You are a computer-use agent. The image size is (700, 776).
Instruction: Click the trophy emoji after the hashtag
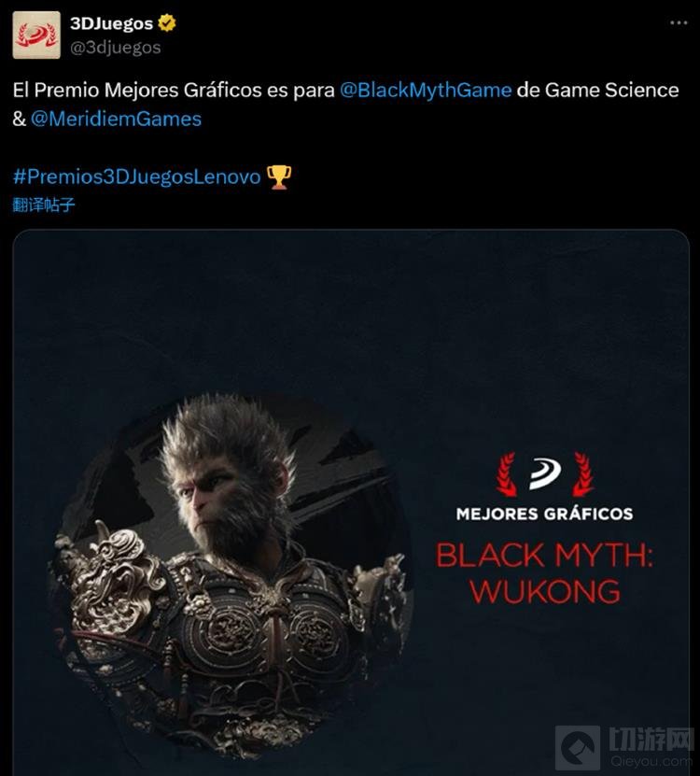pyautogui.click(x=278, y=177)
